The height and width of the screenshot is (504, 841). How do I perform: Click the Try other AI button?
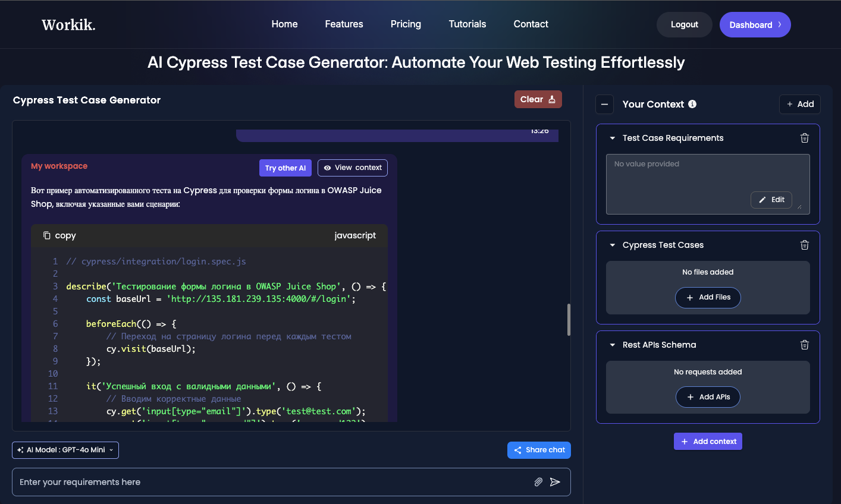(285, 168)
